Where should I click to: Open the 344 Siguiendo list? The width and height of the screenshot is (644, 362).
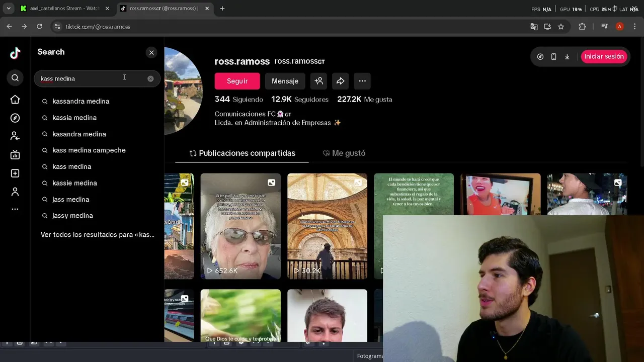(x=239, y=100)
